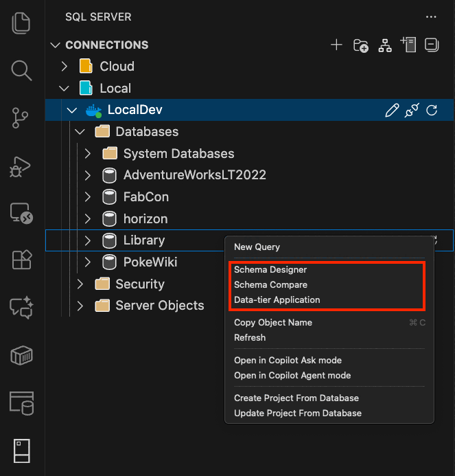The width and height of the screenshot is (455, 476).
Task: Open the Extensions view icon
Action: tap(22, 260)
